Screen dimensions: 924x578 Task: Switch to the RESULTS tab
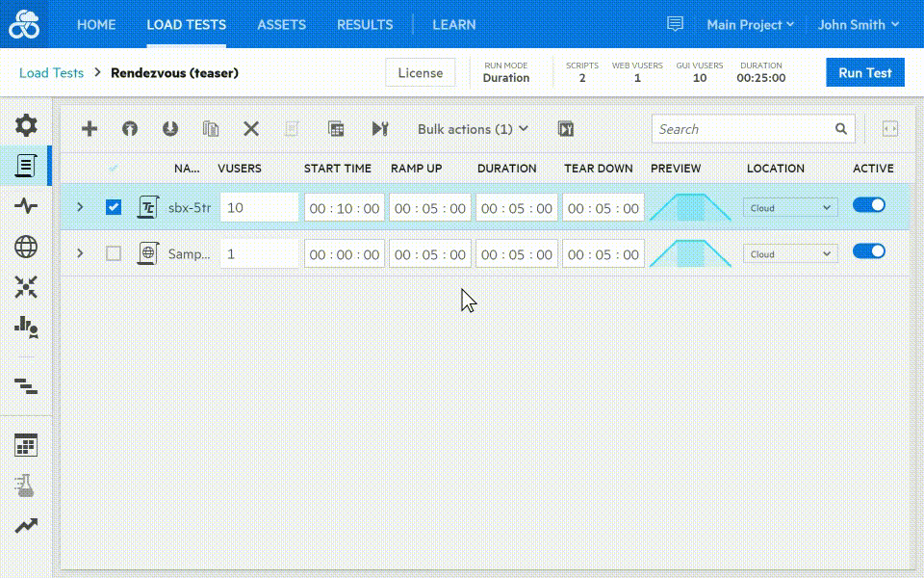(x=365, y=25)
